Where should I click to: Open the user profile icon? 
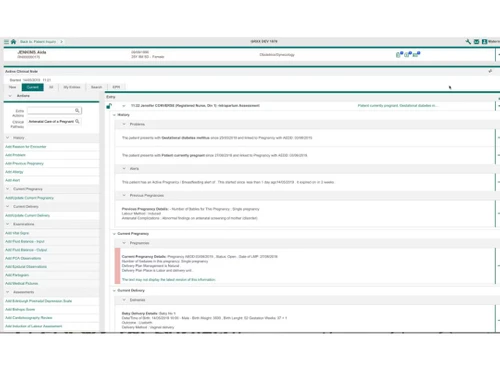click(x=484, y=42)
